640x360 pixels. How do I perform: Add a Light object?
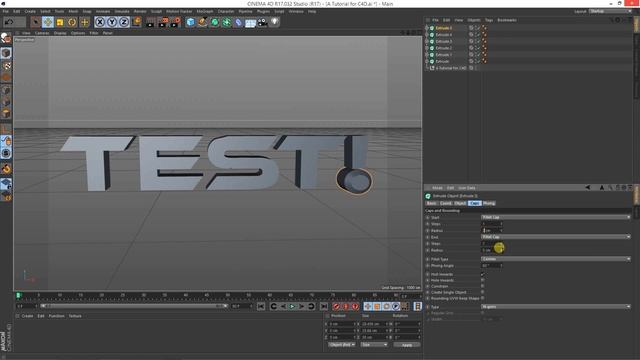click(275, 22)
